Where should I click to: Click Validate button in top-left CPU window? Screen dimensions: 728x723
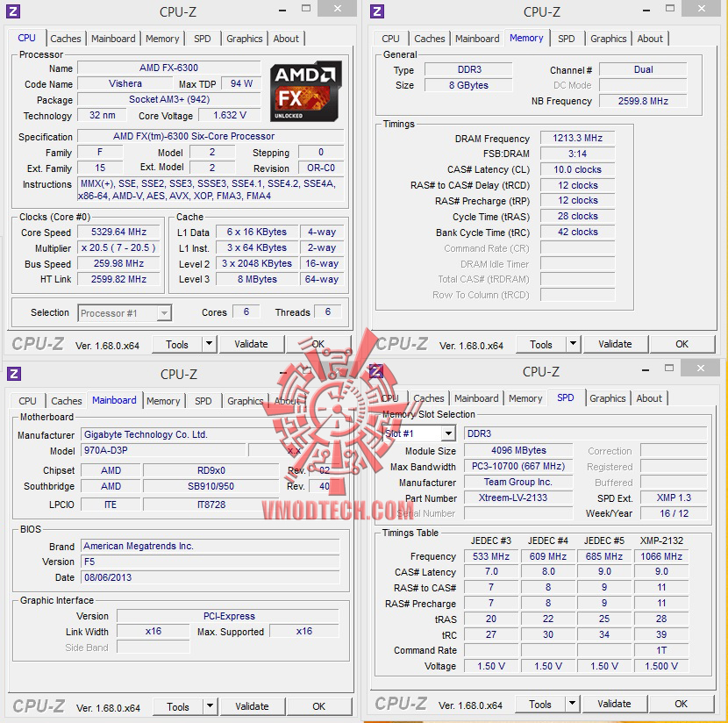(x=251, y=344)
